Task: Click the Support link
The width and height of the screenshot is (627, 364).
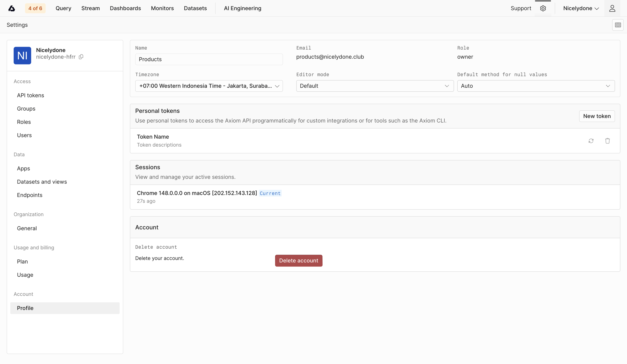Action: [x=521, y=8]
